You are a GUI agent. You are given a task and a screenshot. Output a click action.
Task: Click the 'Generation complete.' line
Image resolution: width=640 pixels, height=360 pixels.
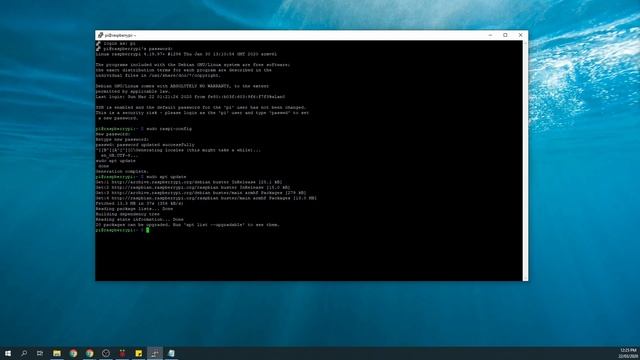(x=122, y=171)
